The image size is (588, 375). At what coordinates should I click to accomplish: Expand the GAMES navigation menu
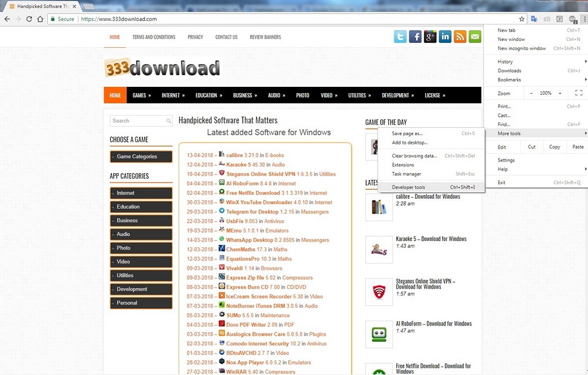pos(141,95)
